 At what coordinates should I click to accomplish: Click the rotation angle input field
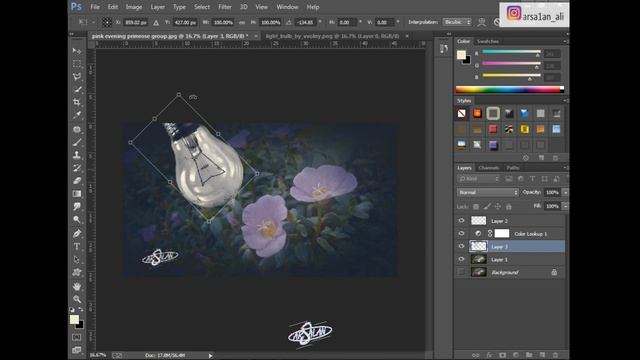[x=305, y=22]
